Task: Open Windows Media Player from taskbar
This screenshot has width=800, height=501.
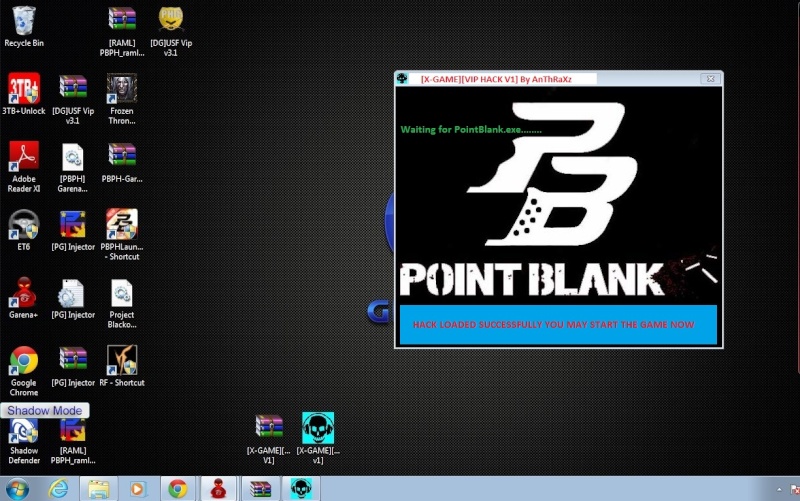Action: click(137, 489)
